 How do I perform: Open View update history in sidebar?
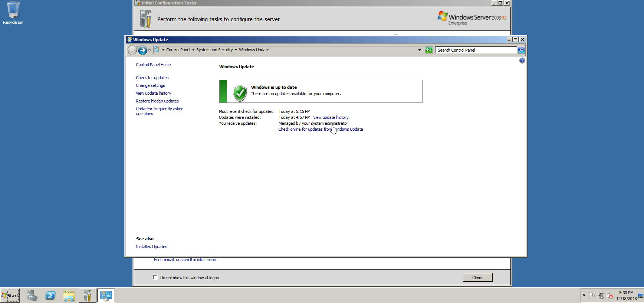[x=154, y=93]
